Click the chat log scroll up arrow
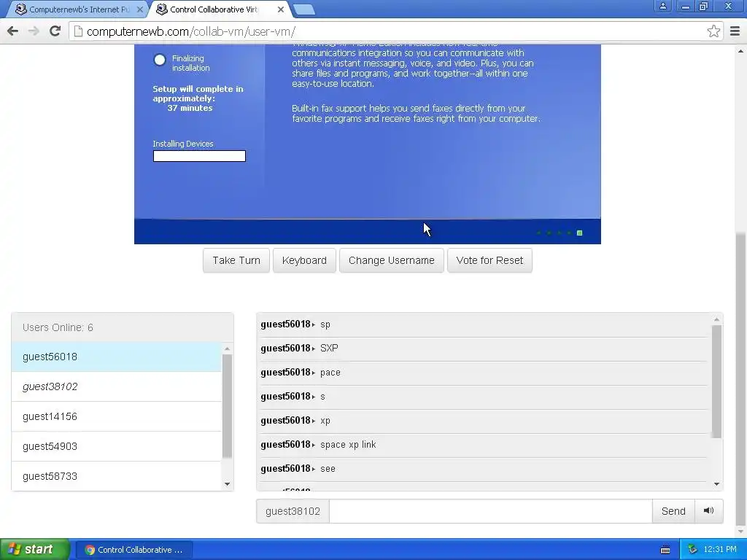747x560 pixels. (716, 319)
